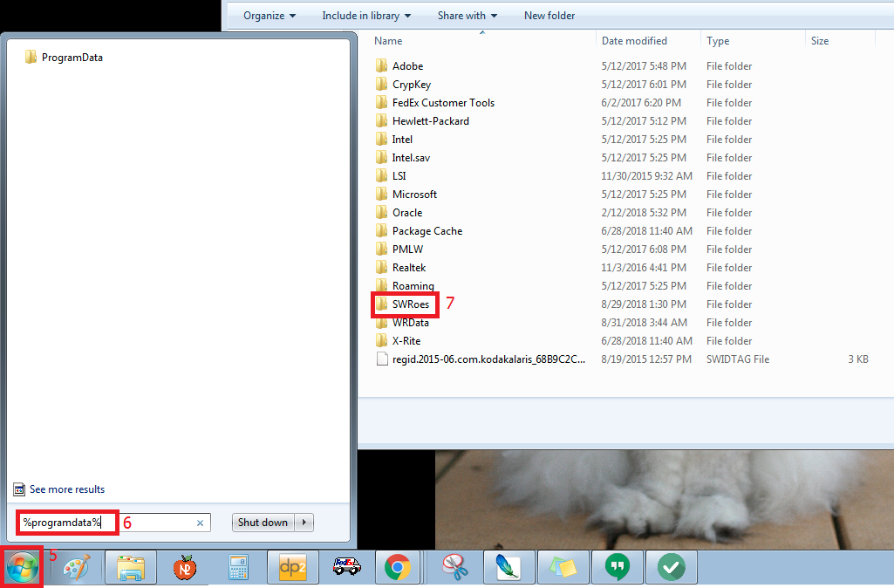The image size is (894, 588).
Task: Open the FedEx truck taskbar icon
Action: [x=346, y=568]
